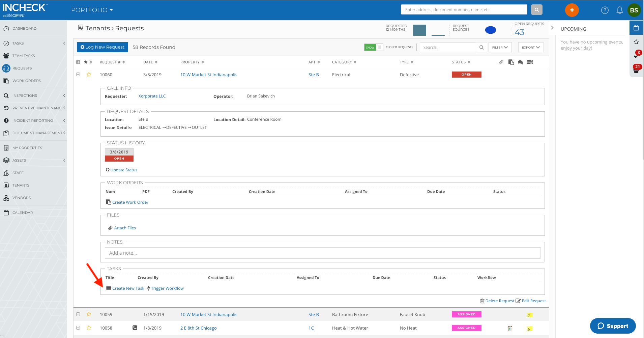This screenshot has width=644, height=338.
Task: Toggle the Show Closed Requests switch
Action: (374, 47)
